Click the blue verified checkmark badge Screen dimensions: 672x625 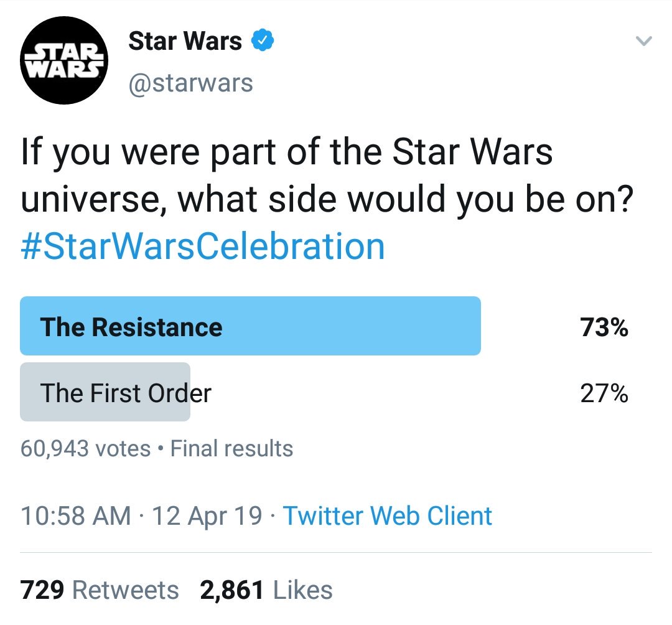(x=263, y=42)
